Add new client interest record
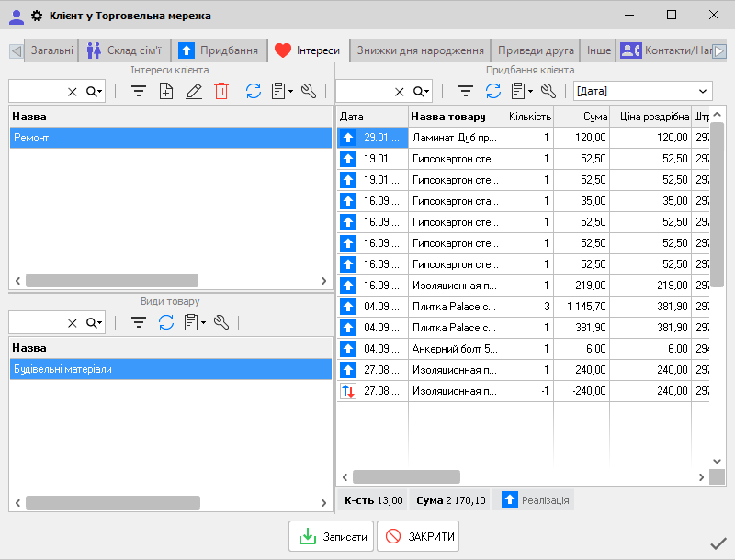The image size is (735, 560). 166,91
